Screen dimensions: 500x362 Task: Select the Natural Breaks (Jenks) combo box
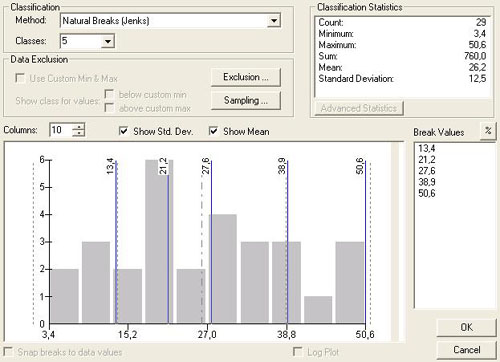pos(170,21)
